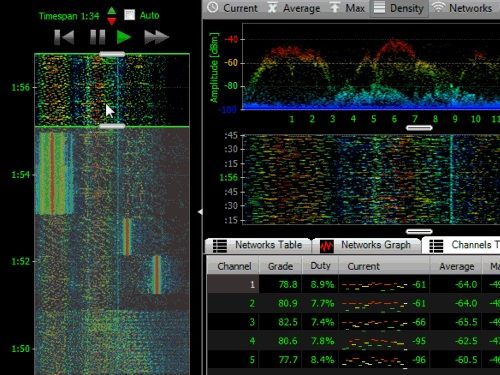The width and height of the screenshot is (500, 375).
Task: Click splitter handle below the right waterfall
Action: 419,231
